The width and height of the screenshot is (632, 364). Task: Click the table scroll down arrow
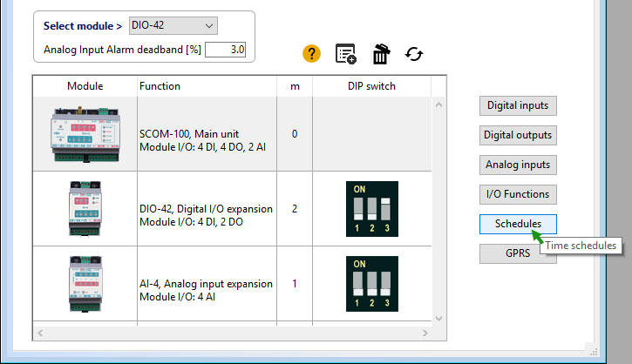439,319
